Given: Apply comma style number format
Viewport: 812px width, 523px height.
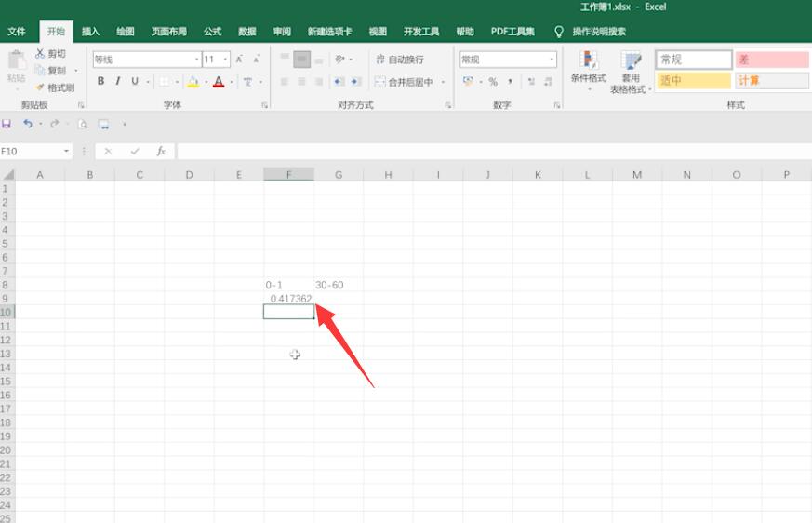Looking at the screenshot, I should [x=510, y=81].
